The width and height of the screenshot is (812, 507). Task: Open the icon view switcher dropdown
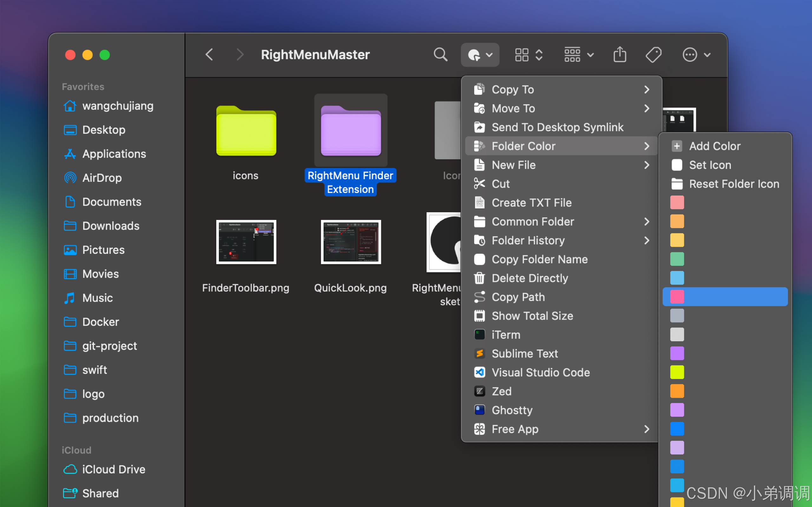(x=529, y=55)
